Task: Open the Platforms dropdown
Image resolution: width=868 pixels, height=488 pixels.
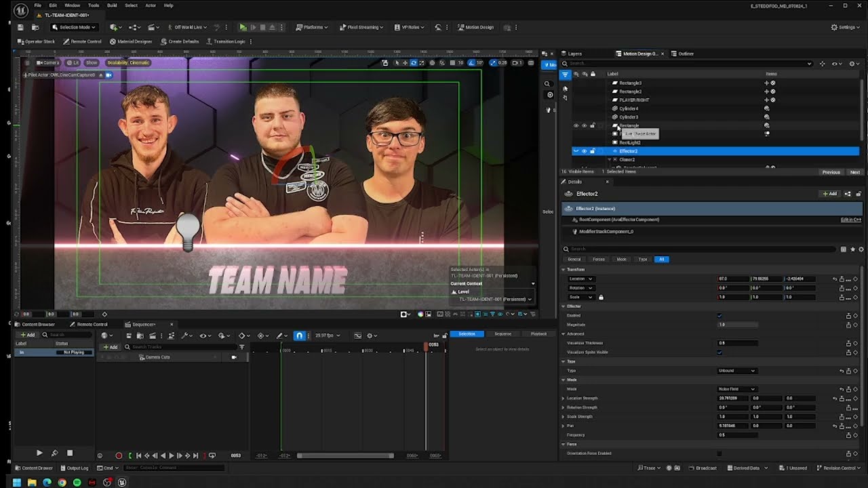Action: tap(311, 27)
